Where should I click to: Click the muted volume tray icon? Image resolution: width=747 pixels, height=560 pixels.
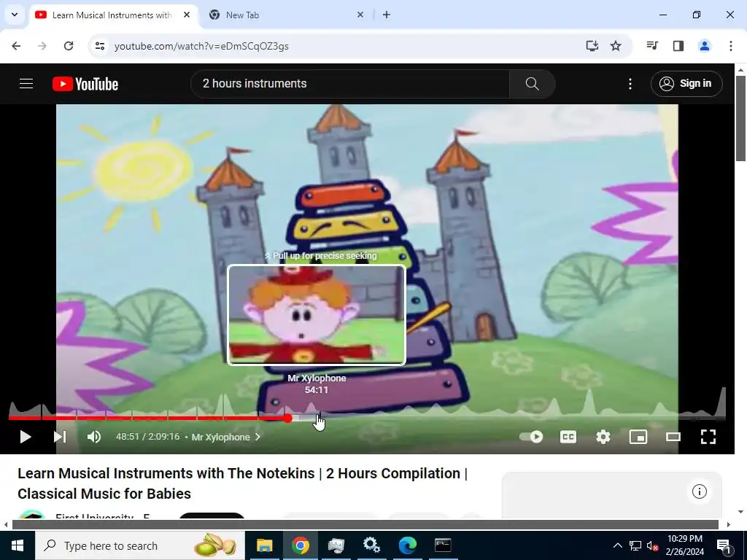(x=652, y=545)
